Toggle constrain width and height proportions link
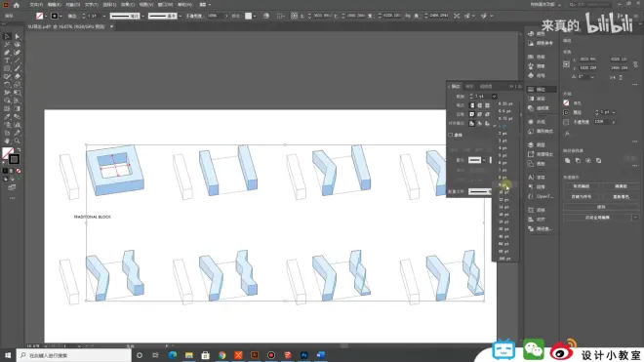Image resolution: width=644 pixels, height=362 pixels. (x=636, y=64)
